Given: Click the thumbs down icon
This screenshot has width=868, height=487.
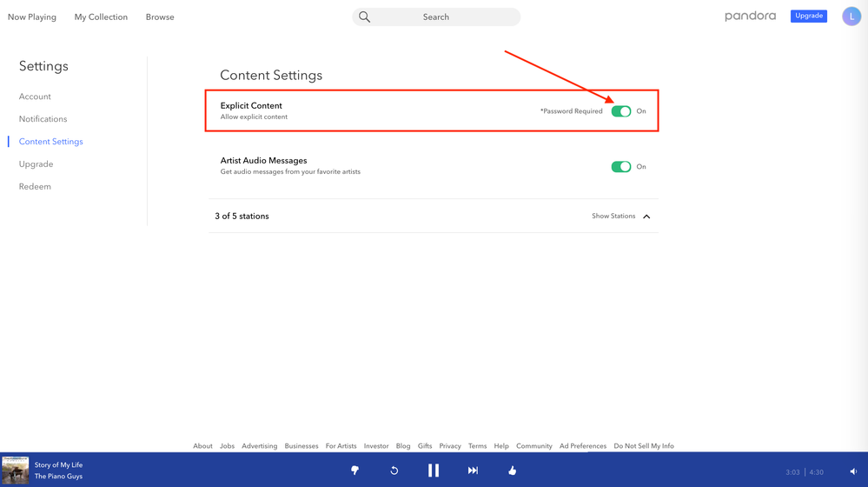Looking at the screenshot, I should [354, 470].
